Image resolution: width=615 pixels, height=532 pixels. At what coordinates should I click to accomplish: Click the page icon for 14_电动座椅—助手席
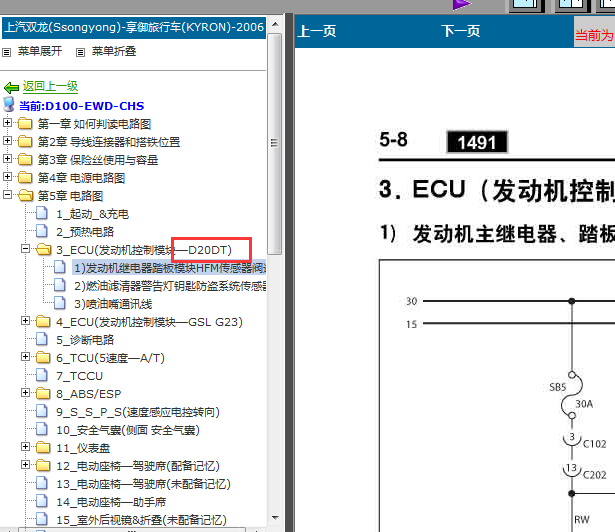[42, 501]
